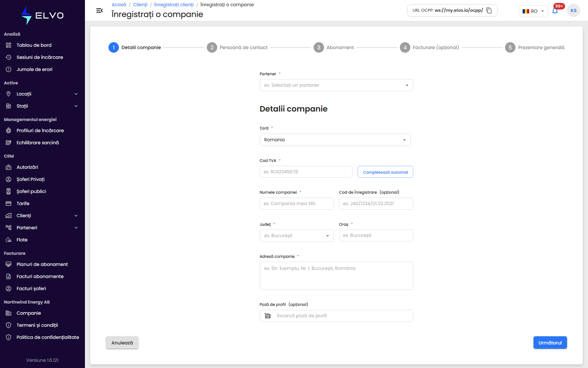Viewport: 588px width, 368px height.
Task: Open the Țară dropdown showing Romania
Action: point(335,140)
